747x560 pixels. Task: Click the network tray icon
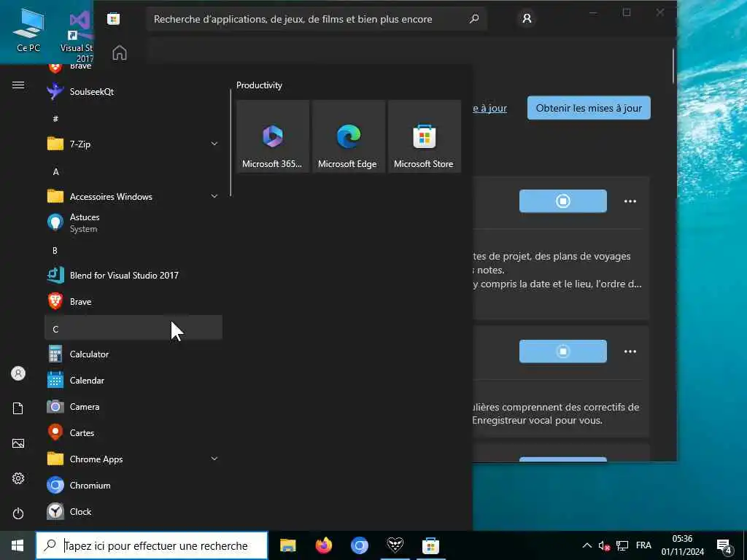(622, 545)
